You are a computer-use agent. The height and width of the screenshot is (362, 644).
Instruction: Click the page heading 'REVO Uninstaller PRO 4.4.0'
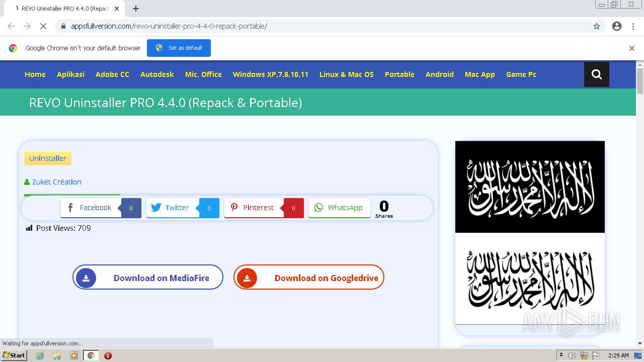tap(166, 103)
